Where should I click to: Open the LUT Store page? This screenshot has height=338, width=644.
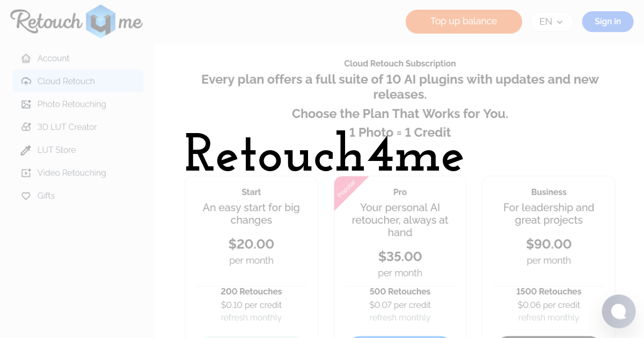[57, 150]
